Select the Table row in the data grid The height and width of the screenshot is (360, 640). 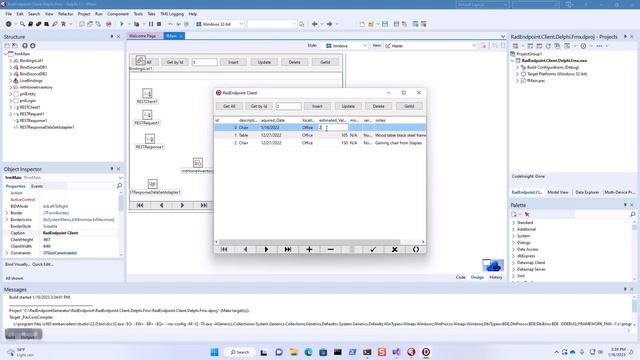click(320, 135)
